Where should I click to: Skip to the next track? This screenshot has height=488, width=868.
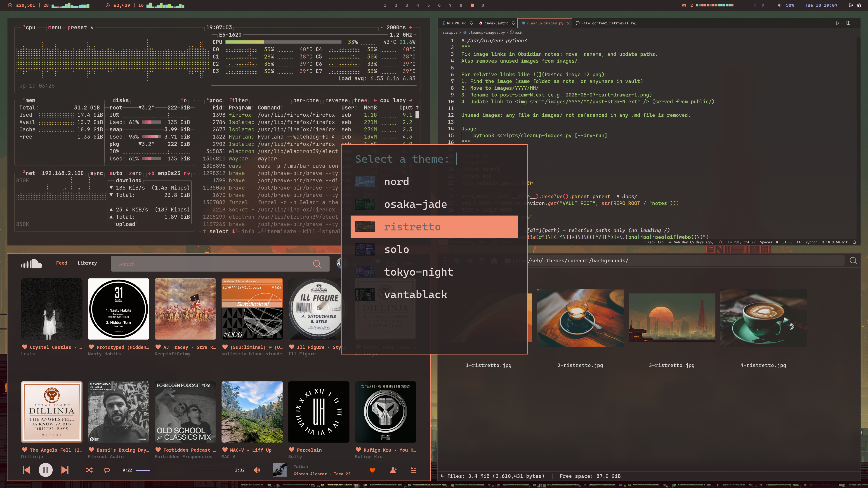pyautogui.click(x=65, y=470)
